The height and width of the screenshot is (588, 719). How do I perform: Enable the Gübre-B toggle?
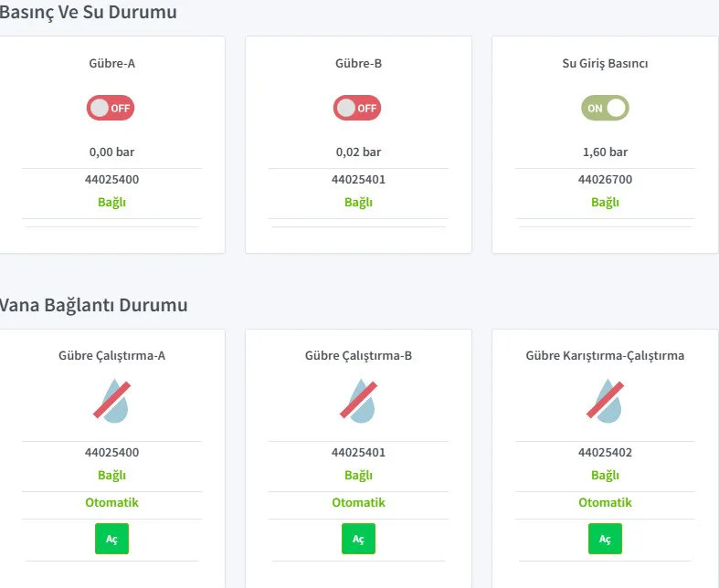[x=357, y=108]
